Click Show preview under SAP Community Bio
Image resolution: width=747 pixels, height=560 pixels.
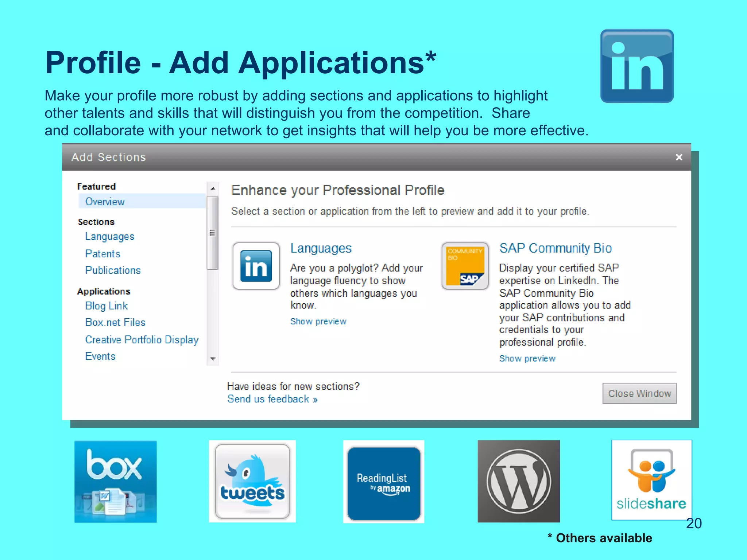click(527, 358)
